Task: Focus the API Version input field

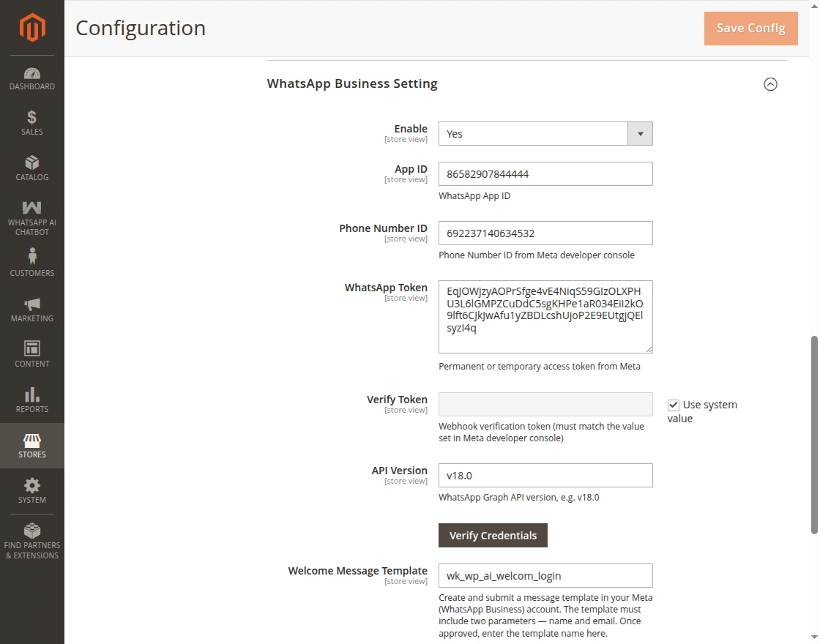Action: coord(545,476)
